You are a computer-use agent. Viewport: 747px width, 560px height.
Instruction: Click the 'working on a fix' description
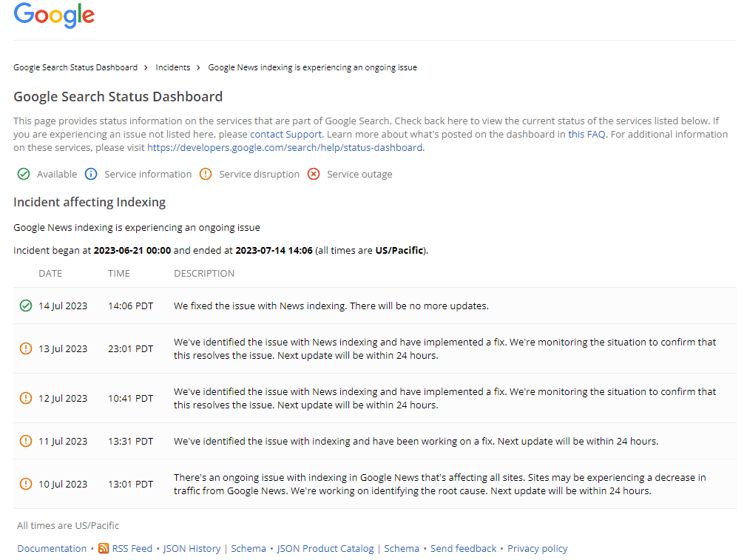click(x=416, y=442)
